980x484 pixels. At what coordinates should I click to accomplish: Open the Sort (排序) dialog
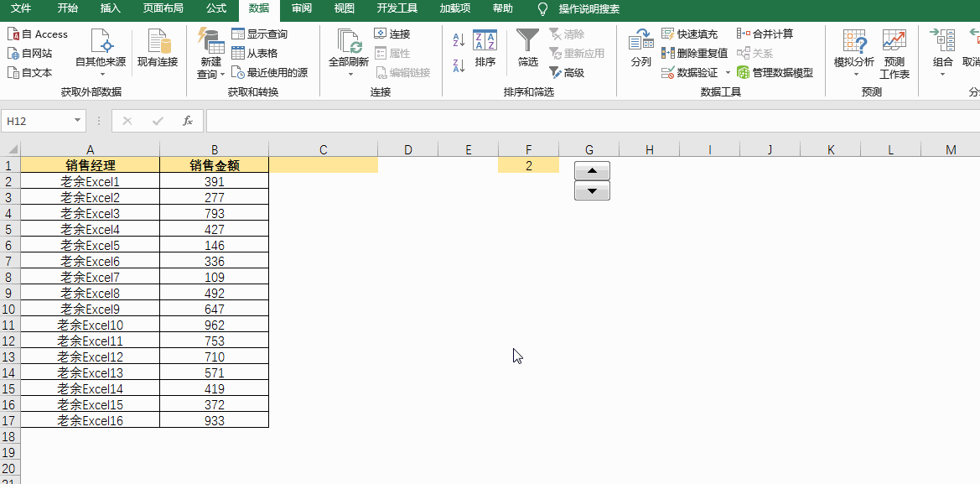click(485, 48)
